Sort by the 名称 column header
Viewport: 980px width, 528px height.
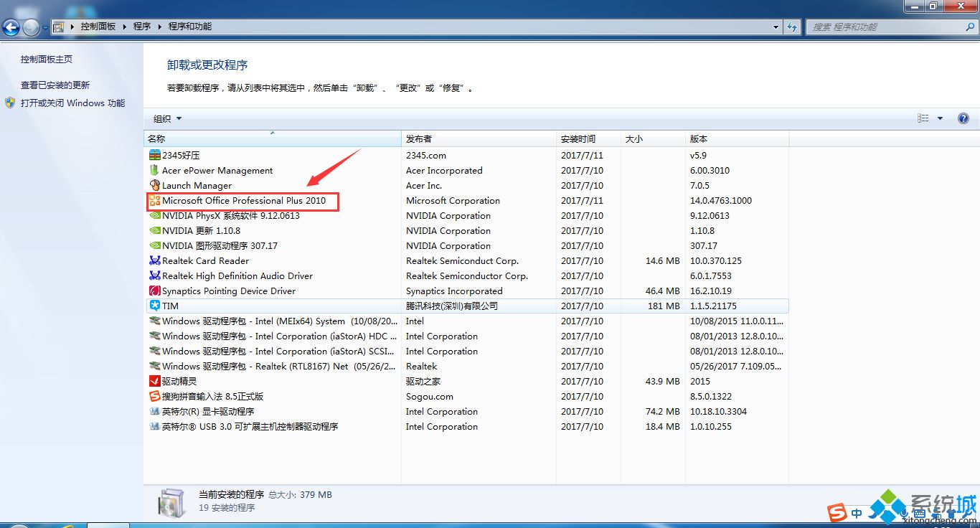click(x=273, y=138)
